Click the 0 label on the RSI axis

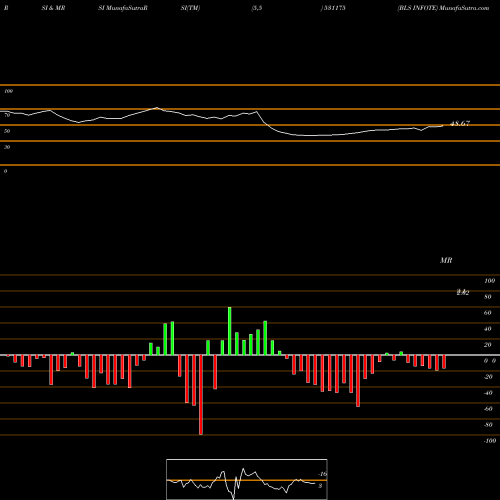(5, 171)
